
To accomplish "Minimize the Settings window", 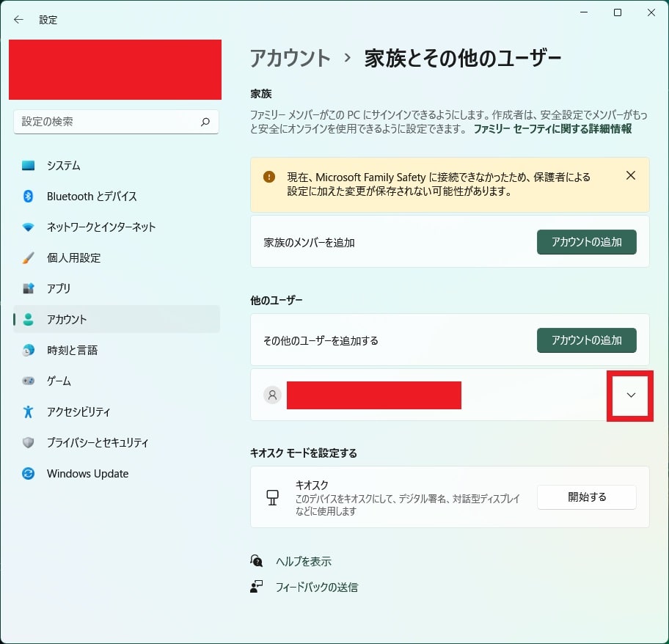I will pyautogui.click(x=584, y=12).
